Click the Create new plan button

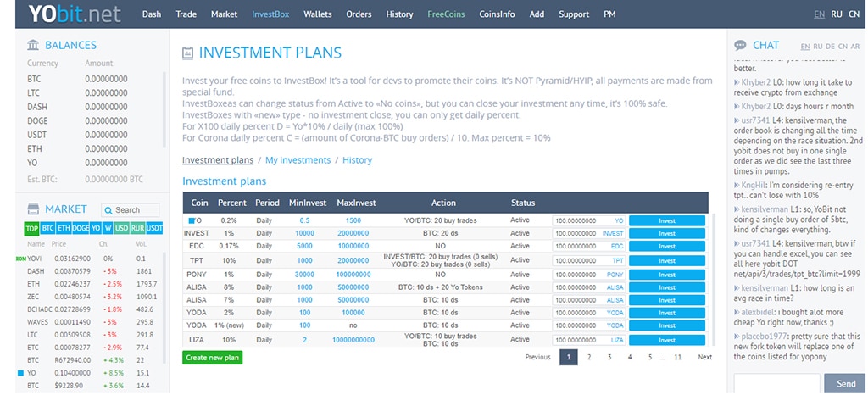pyautogui.click(x=213, y=358)
